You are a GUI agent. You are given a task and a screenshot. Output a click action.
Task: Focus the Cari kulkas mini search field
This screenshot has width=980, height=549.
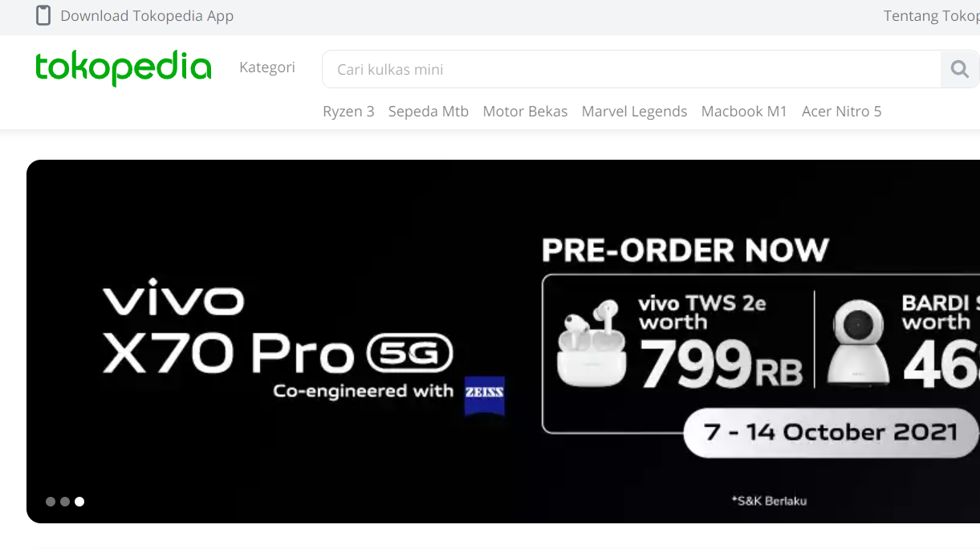tap(632, 69)
